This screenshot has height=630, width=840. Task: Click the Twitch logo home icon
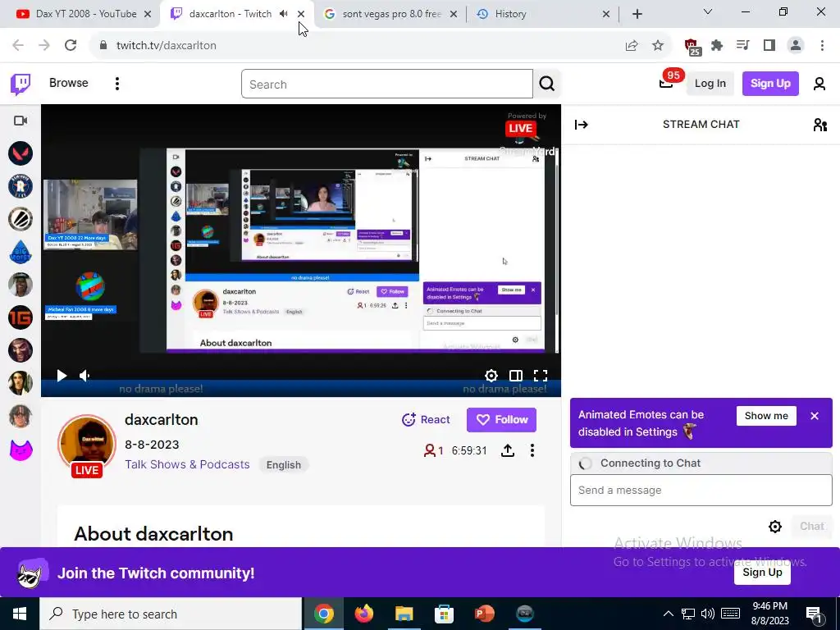[21, 84]
